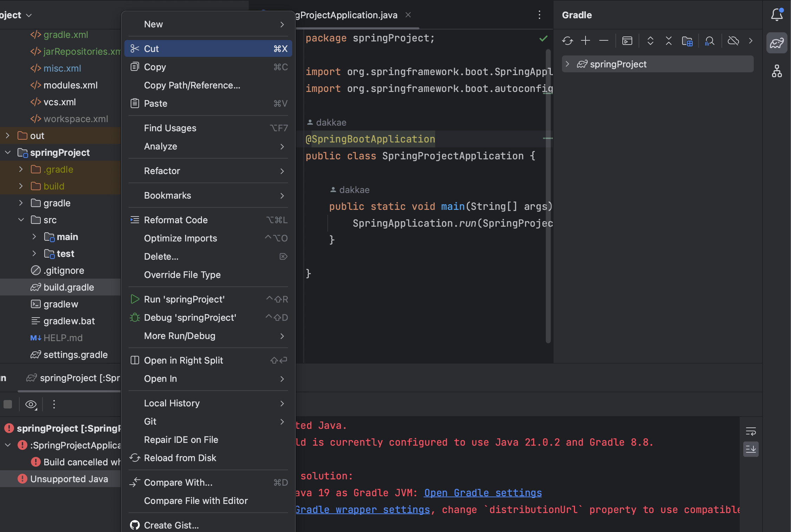791x532 pixels.
Task: Toggle soft-wrap in build output
Action: click(751, 431)
